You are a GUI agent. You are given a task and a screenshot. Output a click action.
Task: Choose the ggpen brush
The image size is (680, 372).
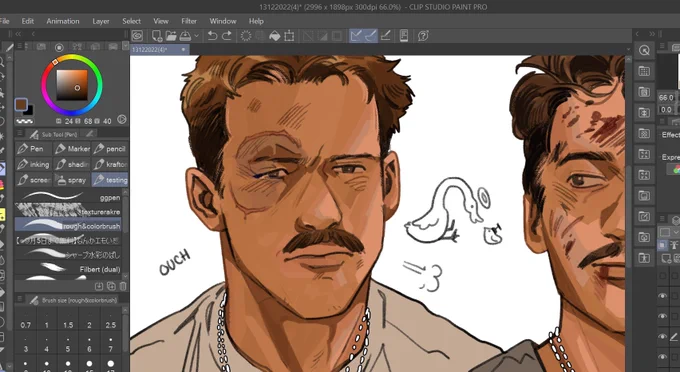[68, 197]
